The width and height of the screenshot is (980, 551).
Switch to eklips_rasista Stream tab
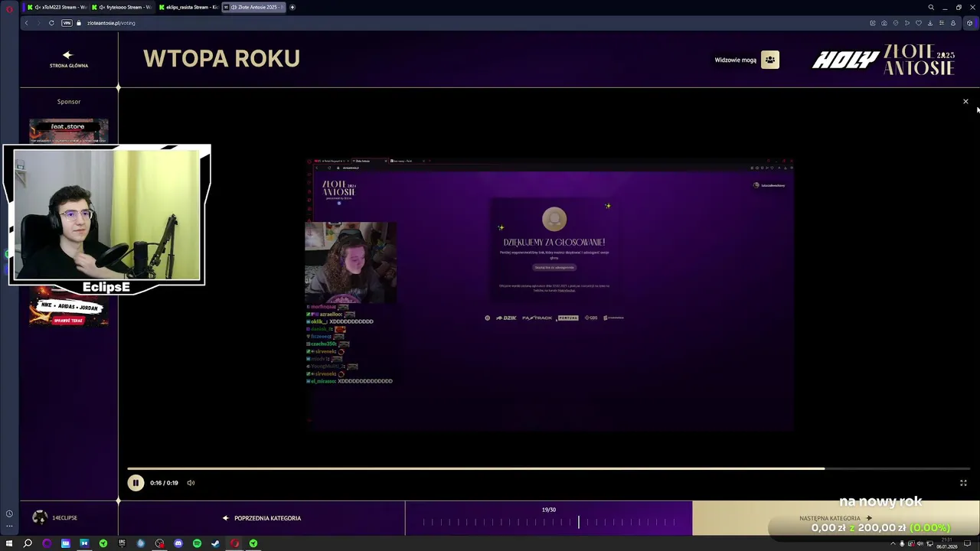pyautogui.click(x=188, y=7)
